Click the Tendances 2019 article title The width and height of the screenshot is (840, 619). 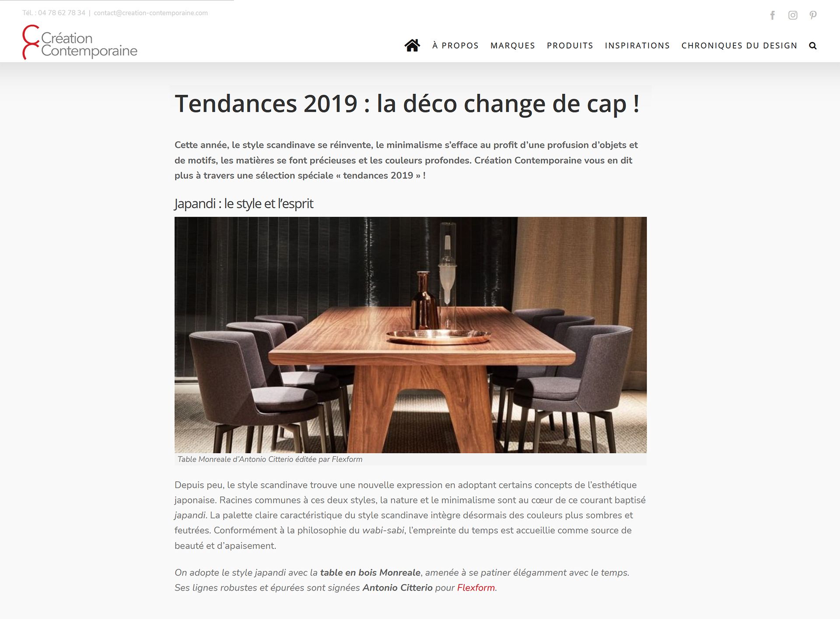pyautogui.click(x=407, y=104)
